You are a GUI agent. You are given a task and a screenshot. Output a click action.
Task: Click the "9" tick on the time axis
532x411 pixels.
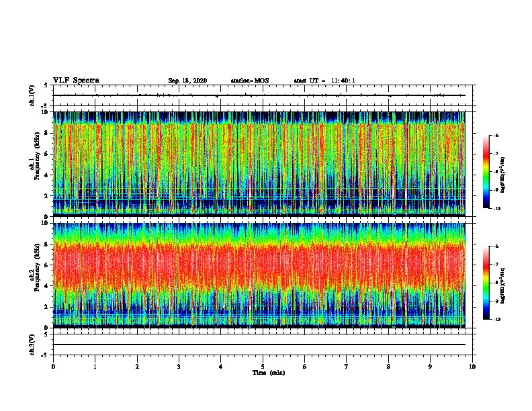point(430,367)
